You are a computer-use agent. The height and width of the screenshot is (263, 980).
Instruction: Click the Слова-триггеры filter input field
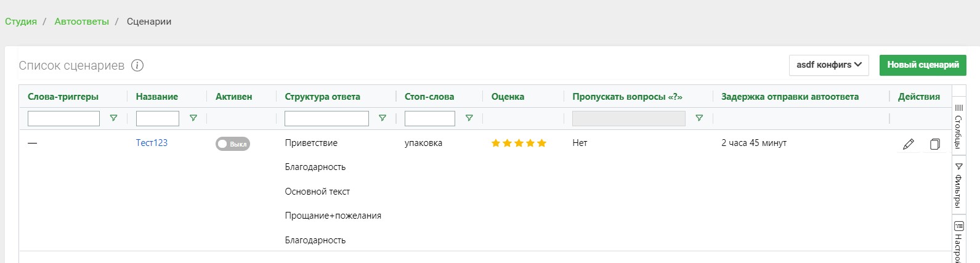tap(63, 118)
